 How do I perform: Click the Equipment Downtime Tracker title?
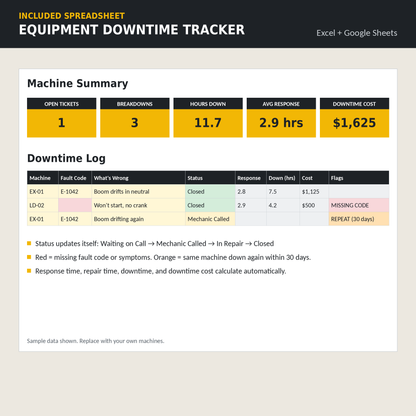(132, 30)
